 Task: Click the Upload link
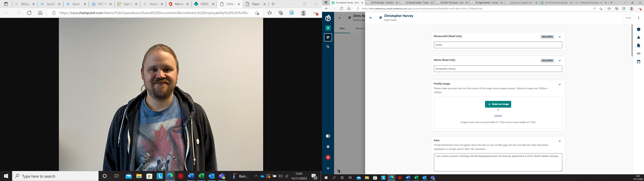coord(498,115)
